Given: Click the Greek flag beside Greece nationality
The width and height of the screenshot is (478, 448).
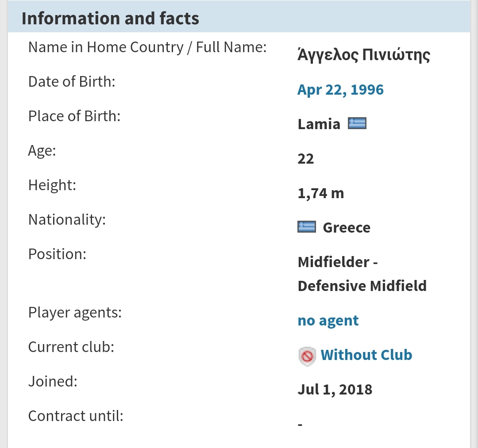Looking at the screenshot, I should pos(306,227).
